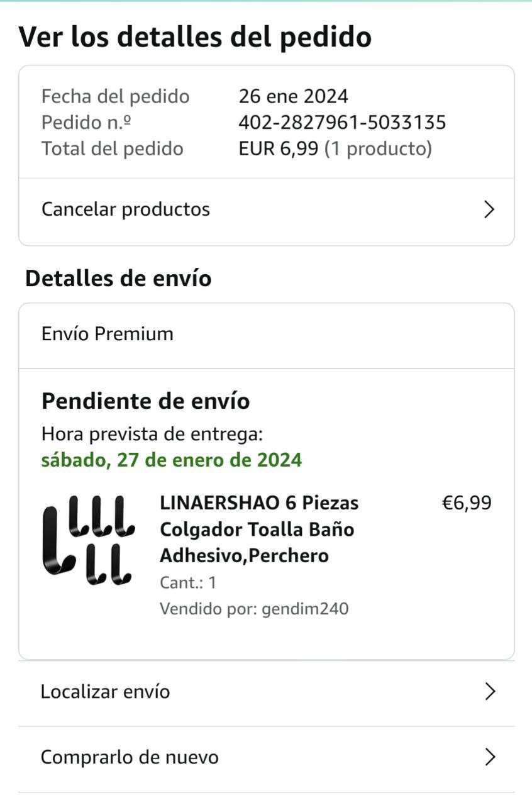
Task: Click the Pendiente de envío status heading
Action: point(146,401)
